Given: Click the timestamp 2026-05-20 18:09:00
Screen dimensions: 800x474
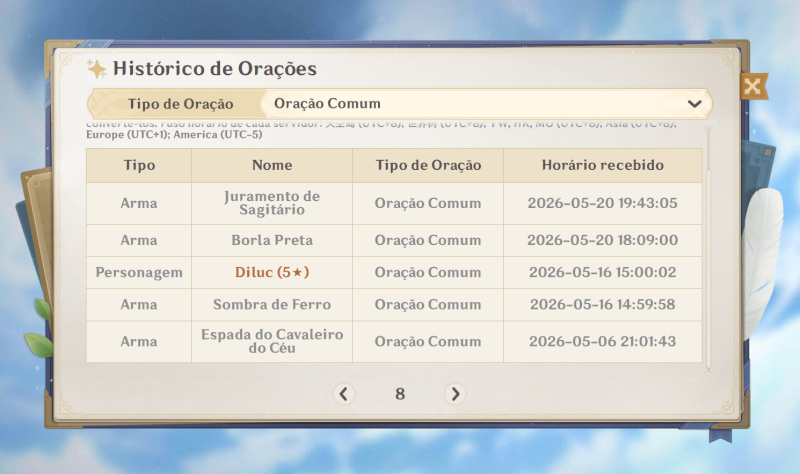Looking at the screenshot, I should (603, 240).
